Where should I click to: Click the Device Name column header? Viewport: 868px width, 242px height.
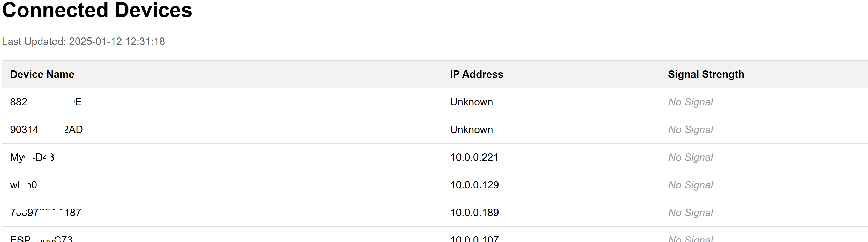pyautogui.click(x=42, y=74)
